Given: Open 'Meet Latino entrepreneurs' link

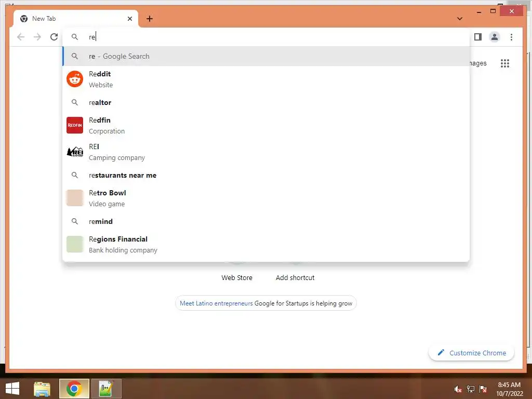Looking at the screenshot, I should point(216,303).
